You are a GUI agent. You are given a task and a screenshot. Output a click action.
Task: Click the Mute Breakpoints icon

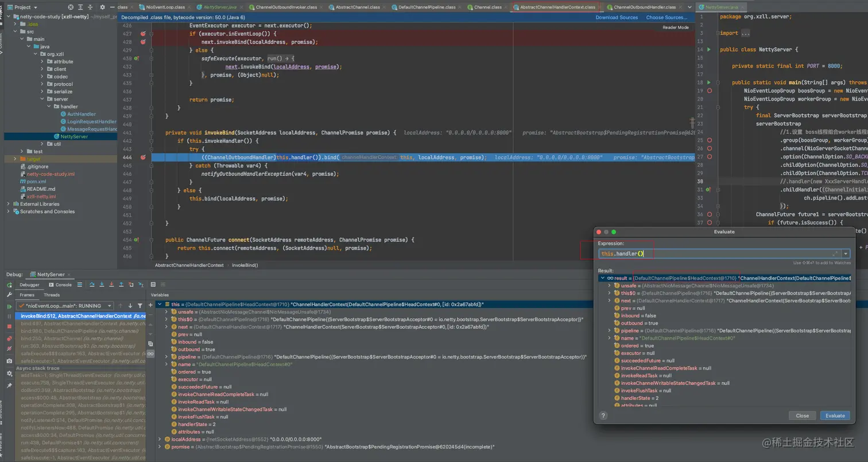9,348
